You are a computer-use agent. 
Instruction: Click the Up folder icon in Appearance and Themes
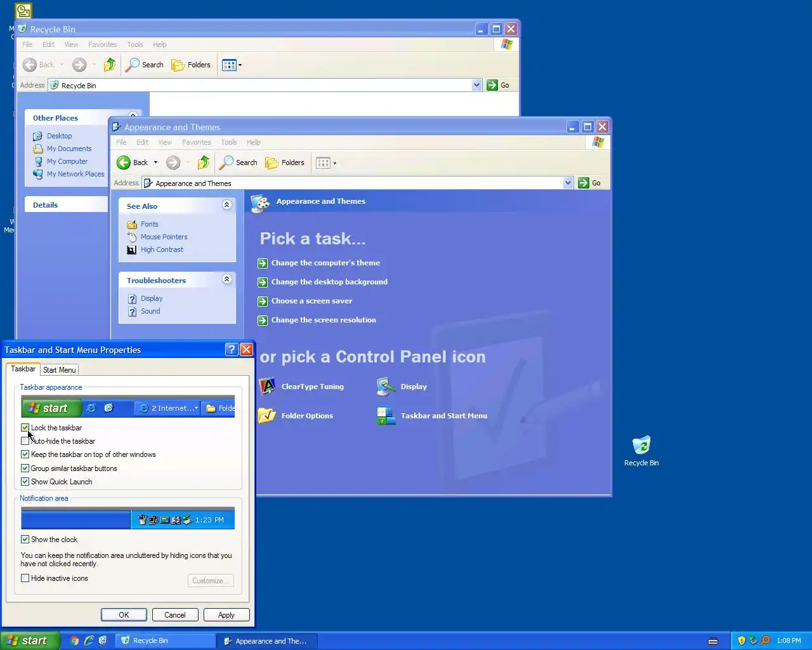pos(204,162)
